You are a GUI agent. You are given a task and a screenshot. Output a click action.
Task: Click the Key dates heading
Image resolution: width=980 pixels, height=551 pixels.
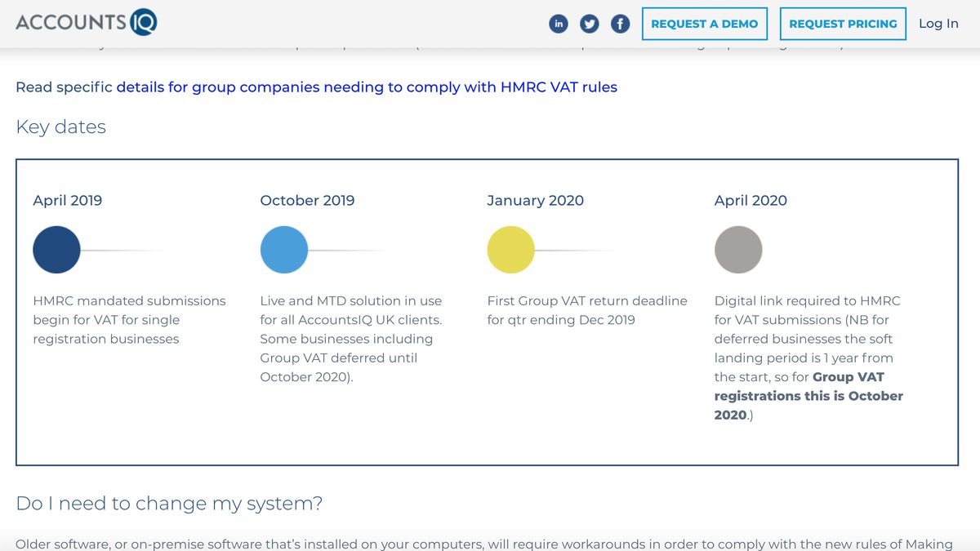pos(60,127)
